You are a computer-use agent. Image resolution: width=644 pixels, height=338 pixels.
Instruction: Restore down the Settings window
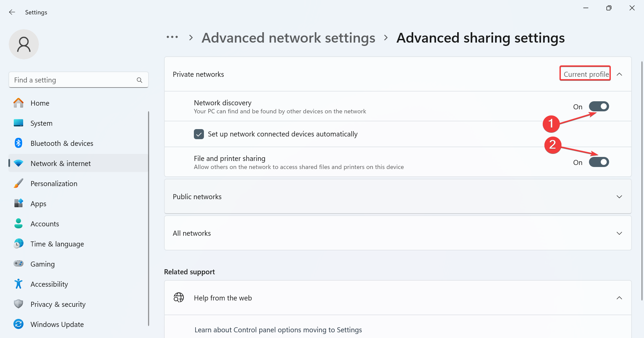(x=609, y=8)
